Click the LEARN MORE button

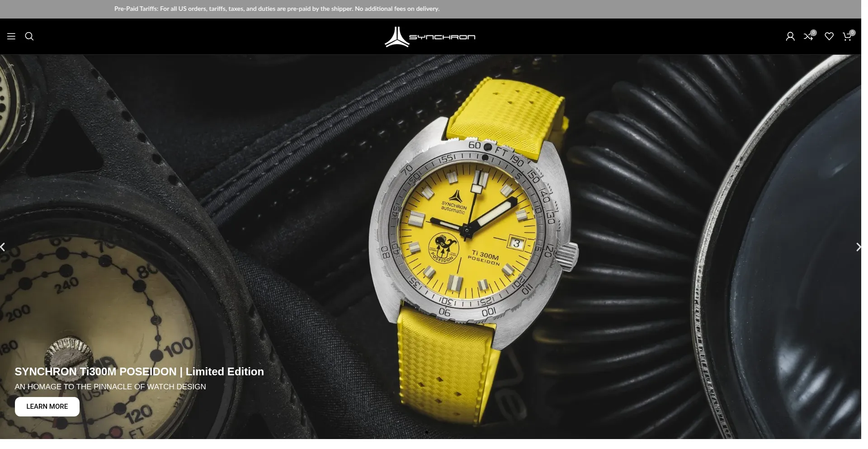pos(47,406)
